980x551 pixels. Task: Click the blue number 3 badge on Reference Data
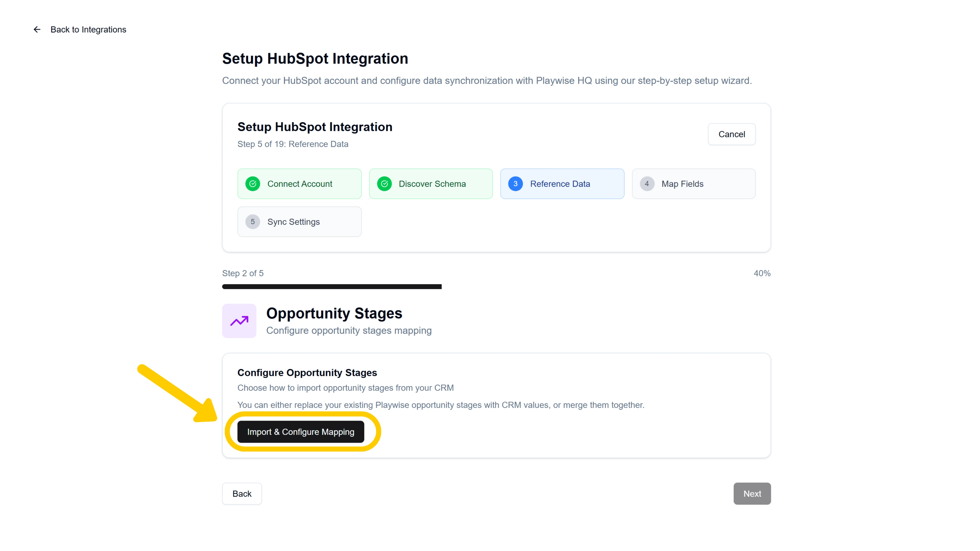(516, 184)
